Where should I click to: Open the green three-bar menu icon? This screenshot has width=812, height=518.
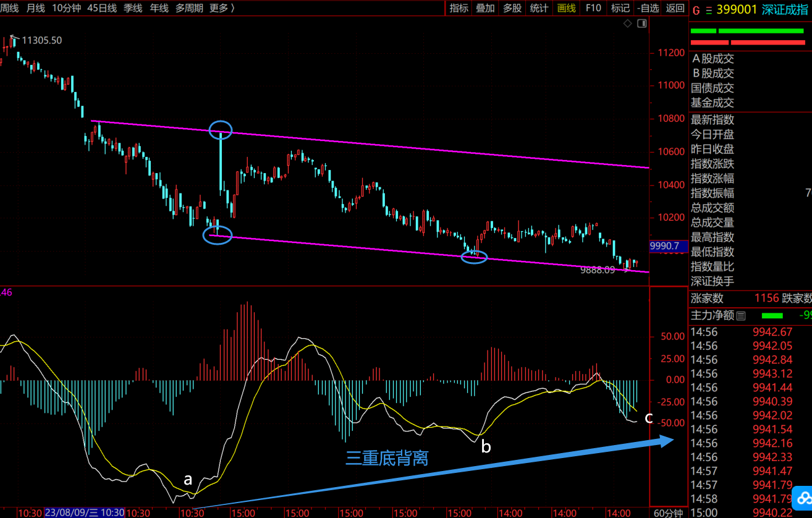pos(709,9)
